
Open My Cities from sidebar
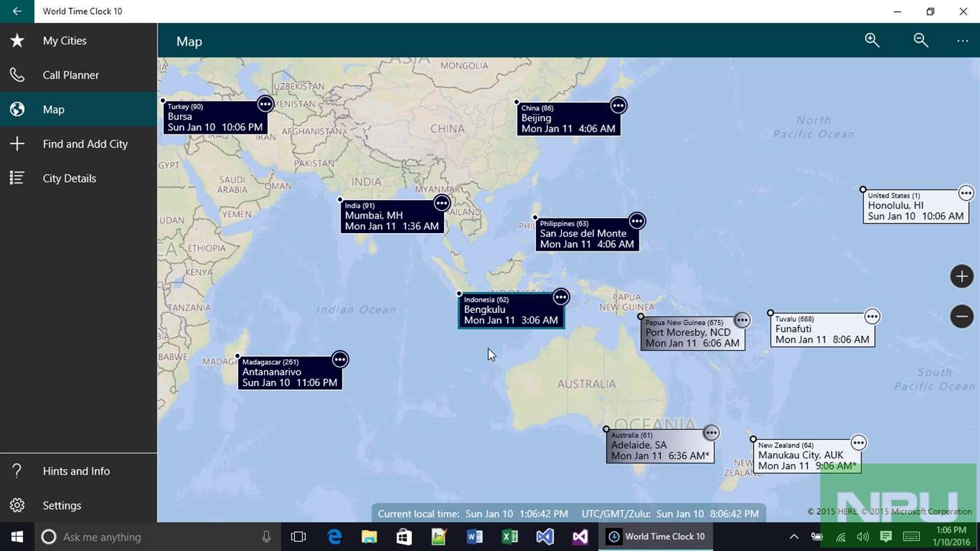(x=78, y=41)
